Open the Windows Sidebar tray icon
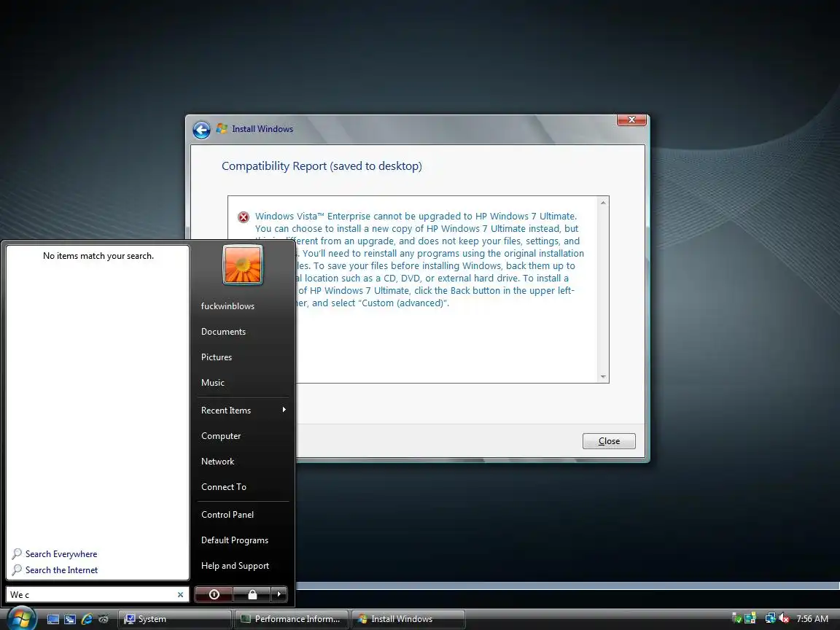 coord(750,619)
